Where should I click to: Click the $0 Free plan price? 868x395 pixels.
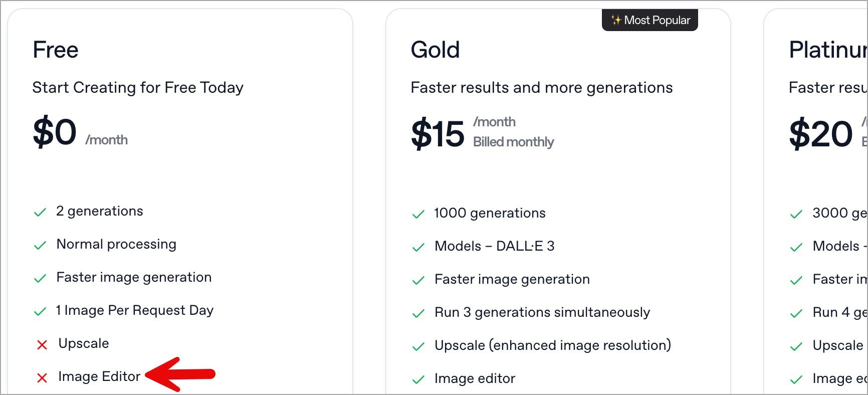(55, 132)
